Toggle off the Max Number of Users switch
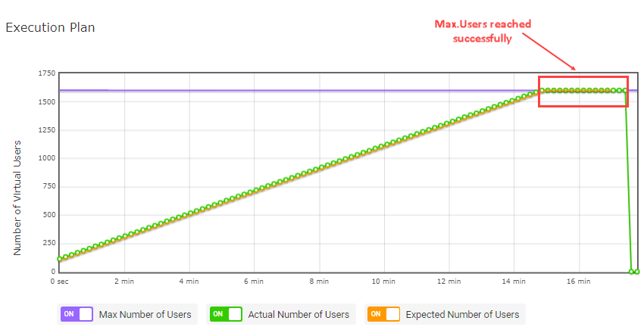The width and height of the screenshot is (644, 333). 76,314
